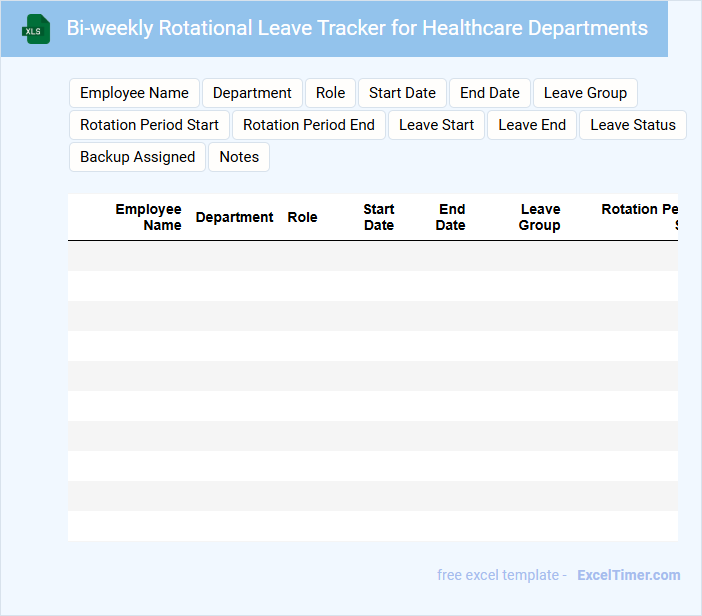Select the Rotation Period End tag
Screen dimensions: 702x616
click(309, 125)
